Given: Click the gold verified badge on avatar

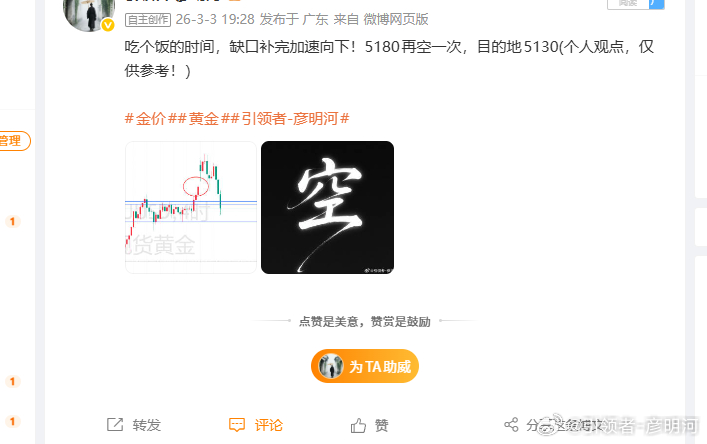Looking at the screenshot, I should 108,25.
